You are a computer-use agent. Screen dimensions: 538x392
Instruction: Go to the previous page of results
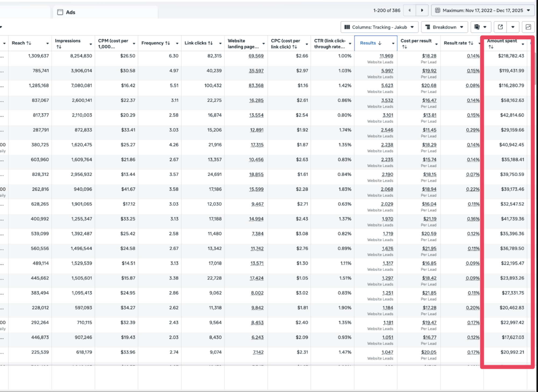(409, 10)
